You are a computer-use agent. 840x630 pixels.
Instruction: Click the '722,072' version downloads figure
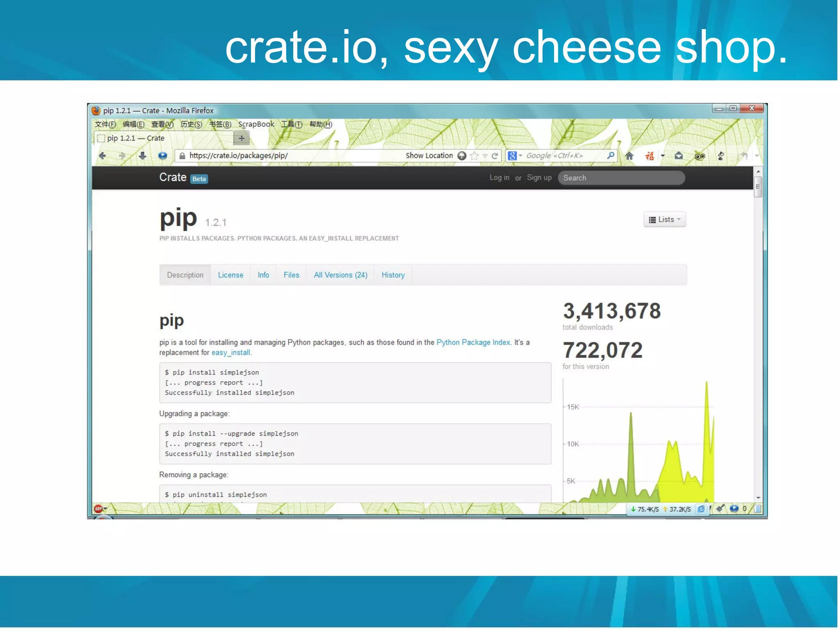(x=603, y=350)
